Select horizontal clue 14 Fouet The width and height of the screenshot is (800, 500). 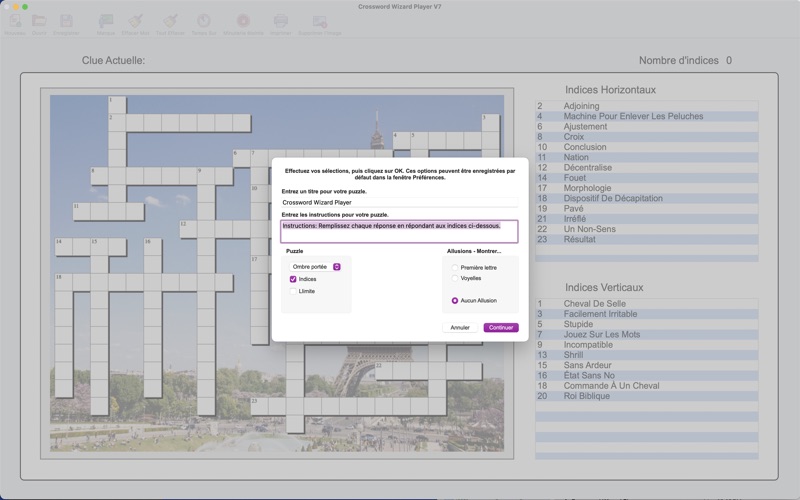tap(646, 178)
